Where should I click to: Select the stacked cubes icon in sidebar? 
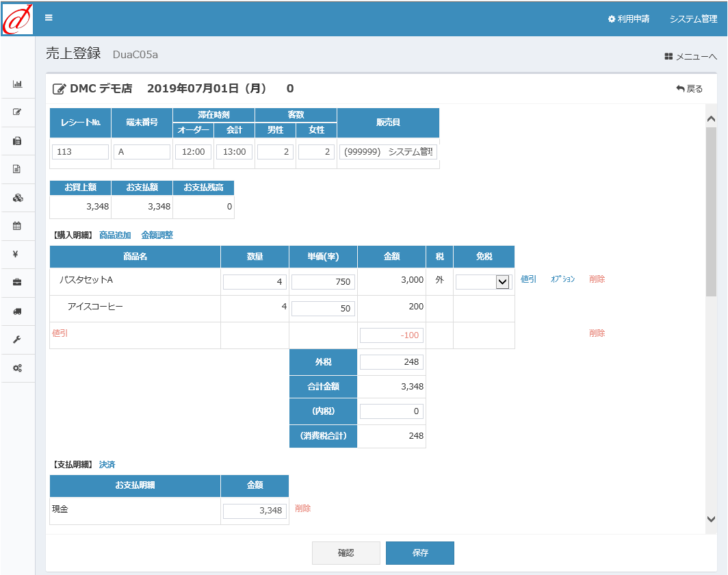[17, 198]
